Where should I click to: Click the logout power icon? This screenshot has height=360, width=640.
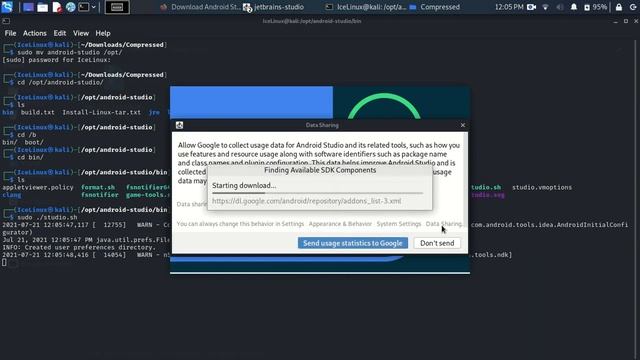coord(633,7)
